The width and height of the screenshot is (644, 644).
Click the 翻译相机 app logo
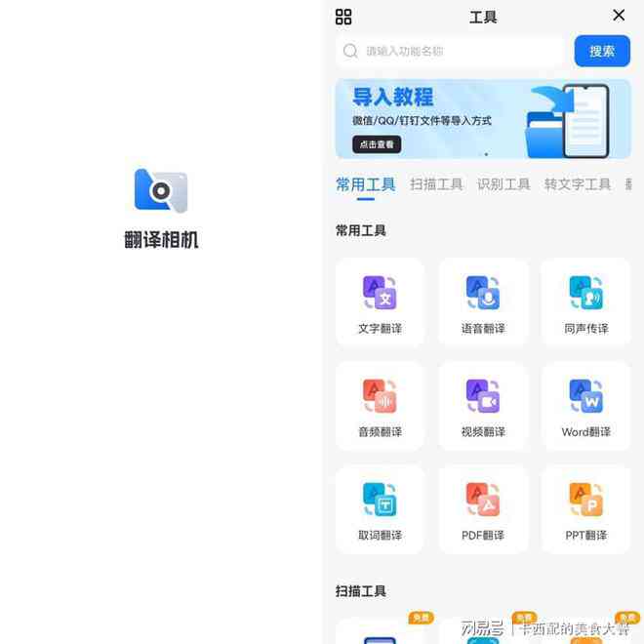point(161,190)
